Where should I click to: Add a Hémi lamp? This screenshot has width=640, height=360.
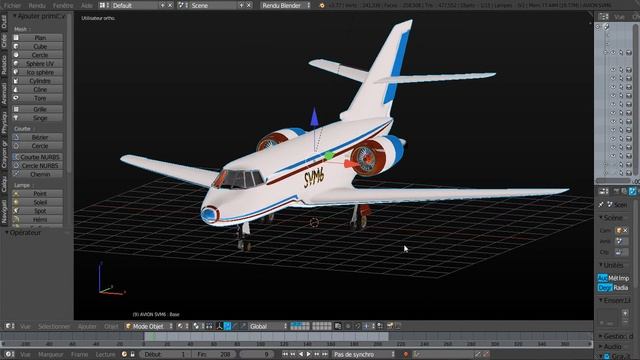(38, 220)
